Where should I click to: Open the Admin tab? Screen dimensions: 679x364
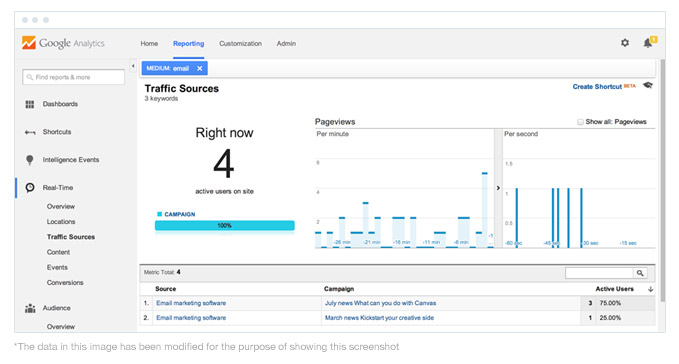pos(286,44)
